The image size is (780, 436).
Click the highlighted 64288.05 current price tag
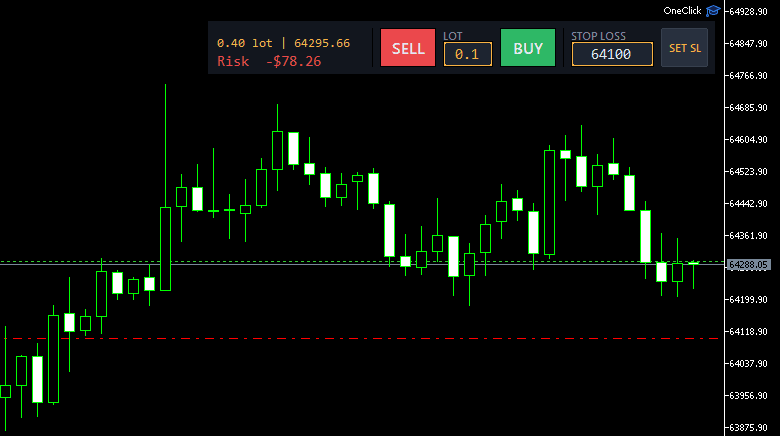(749, 265)
